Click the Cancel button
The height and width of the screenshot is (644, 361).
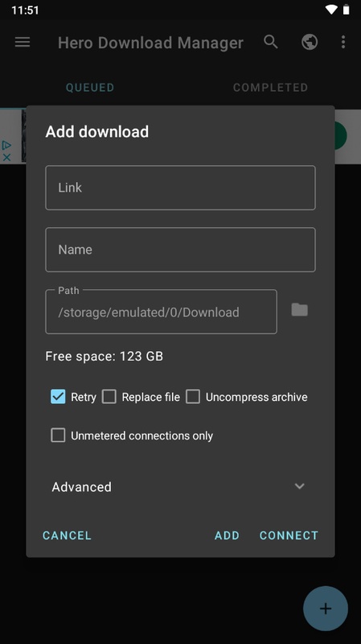pos(67,535)
